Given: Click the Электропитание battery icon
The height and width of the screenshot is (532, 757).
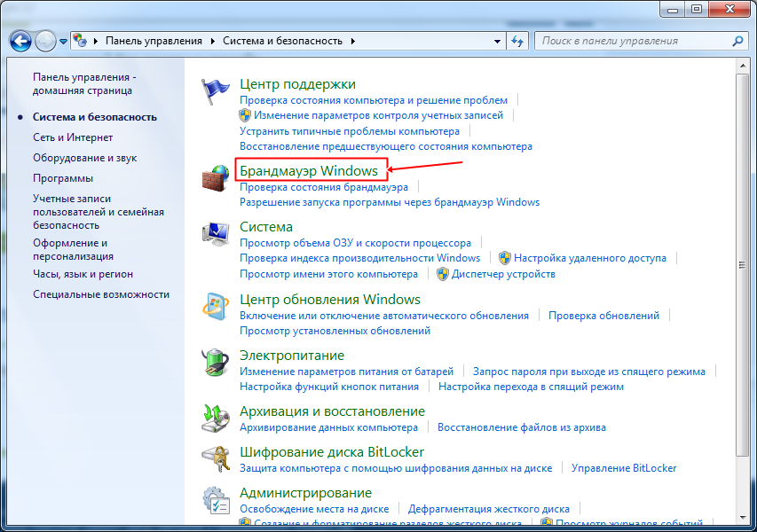Looking at the screenshot, I should 215,363.
